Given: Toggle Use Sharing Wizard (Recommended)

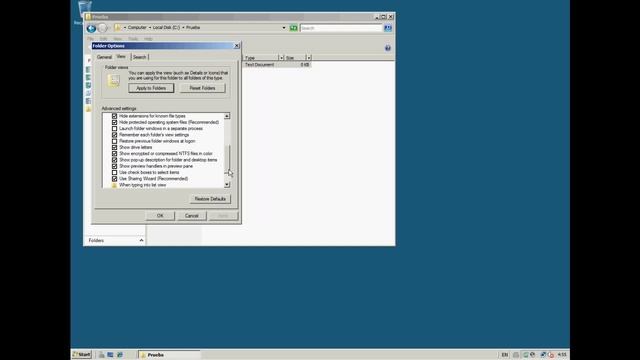Looking at the screenshot, I should 114,179.
